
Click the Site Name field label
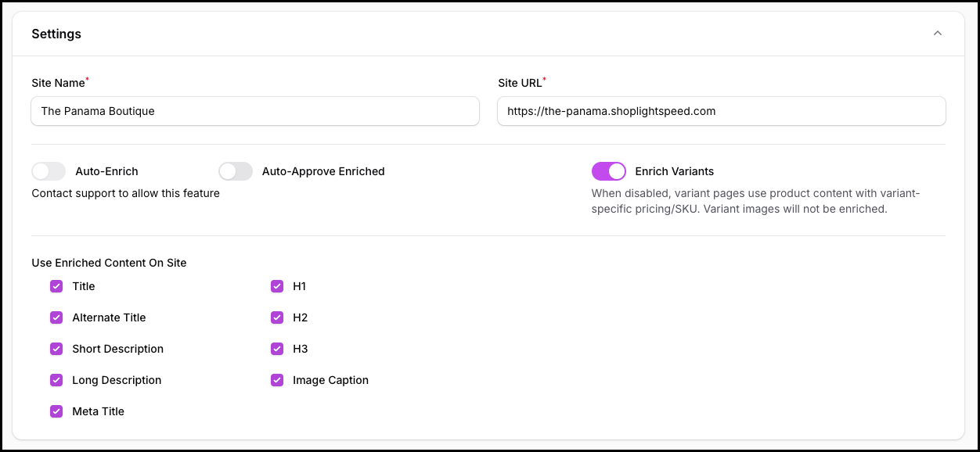pos(58,83)
